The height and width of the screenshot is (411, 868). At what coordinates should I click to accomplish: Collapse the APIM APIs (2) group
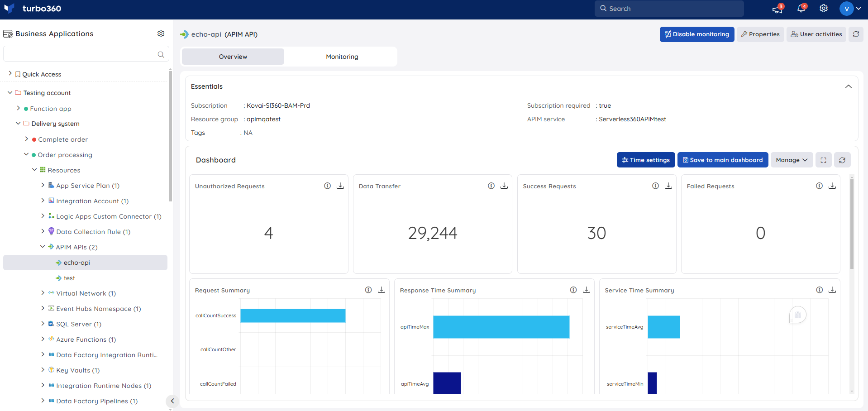[x=43, y=247]
